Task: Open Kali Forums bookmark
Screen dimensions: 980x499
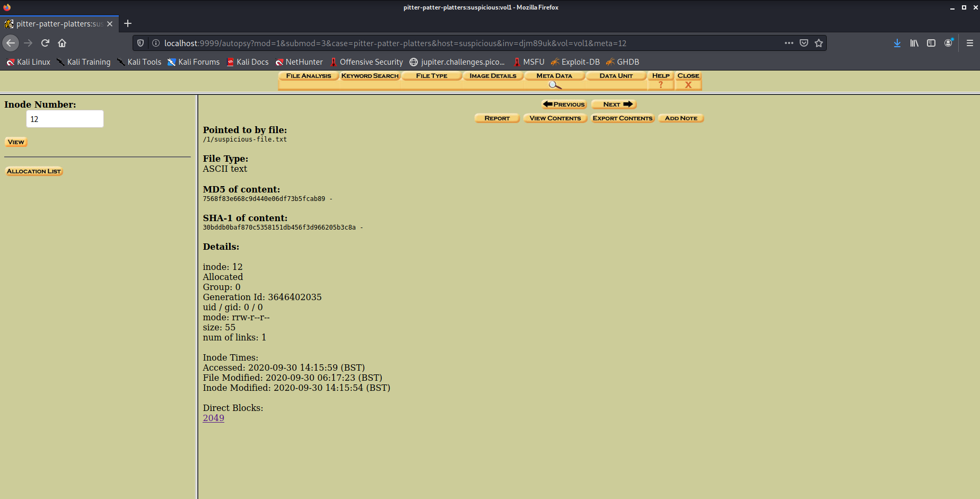Action: (x=194, y=62)
